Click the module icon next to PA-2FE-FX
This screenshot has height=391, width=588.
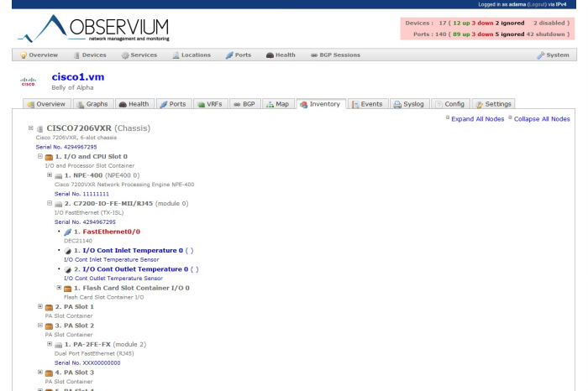59,345
